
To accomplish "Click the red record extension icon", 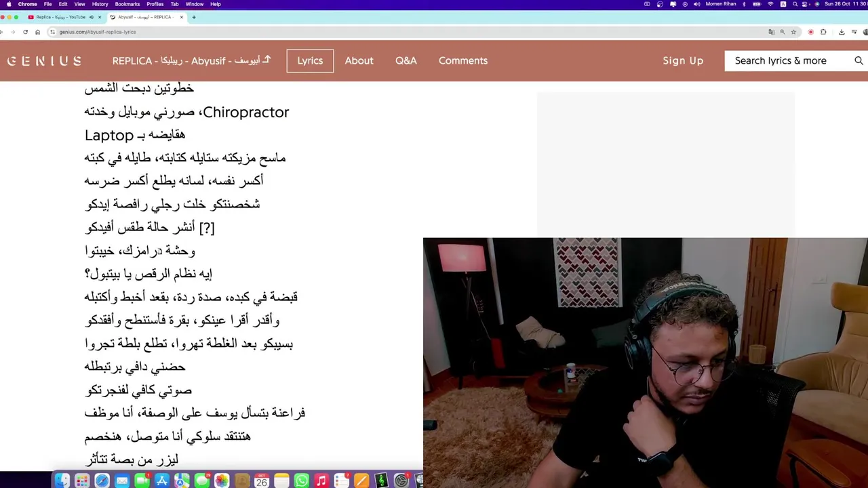I will pyautogui.click(x=810, y=32).
